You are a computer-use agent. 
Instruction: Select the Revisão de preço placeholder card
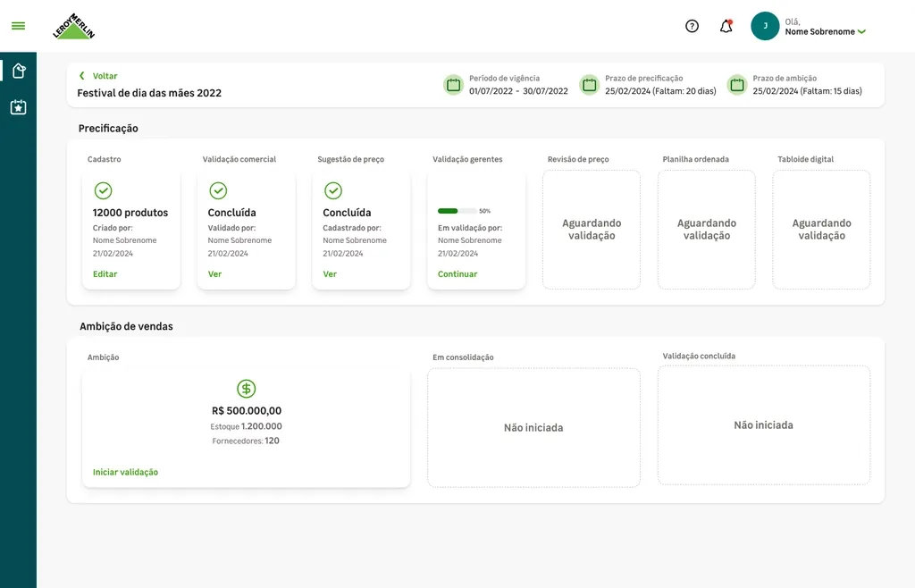coord(592,230)
